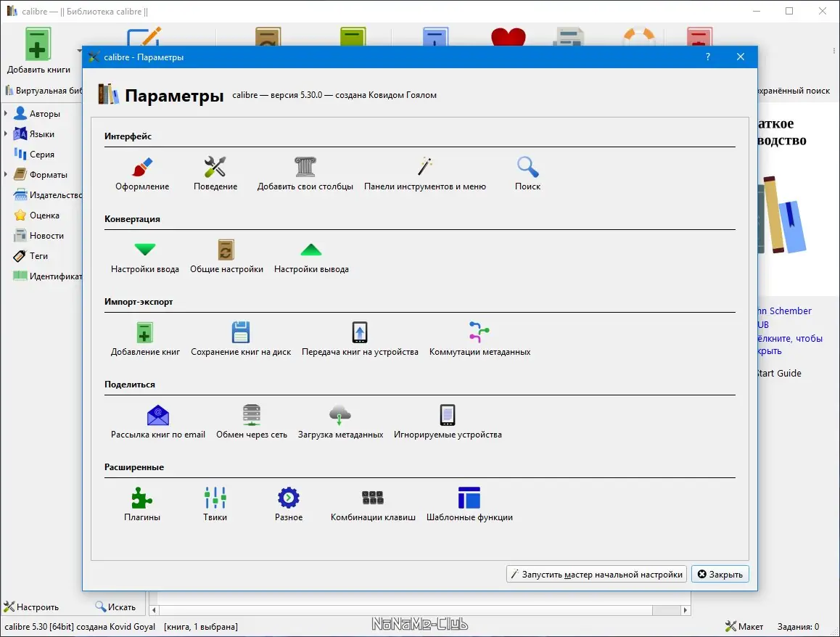Open Игнорируемые устройства settings
The height and width of the screenshot is (637, 840).
click(x=448, y=422)
